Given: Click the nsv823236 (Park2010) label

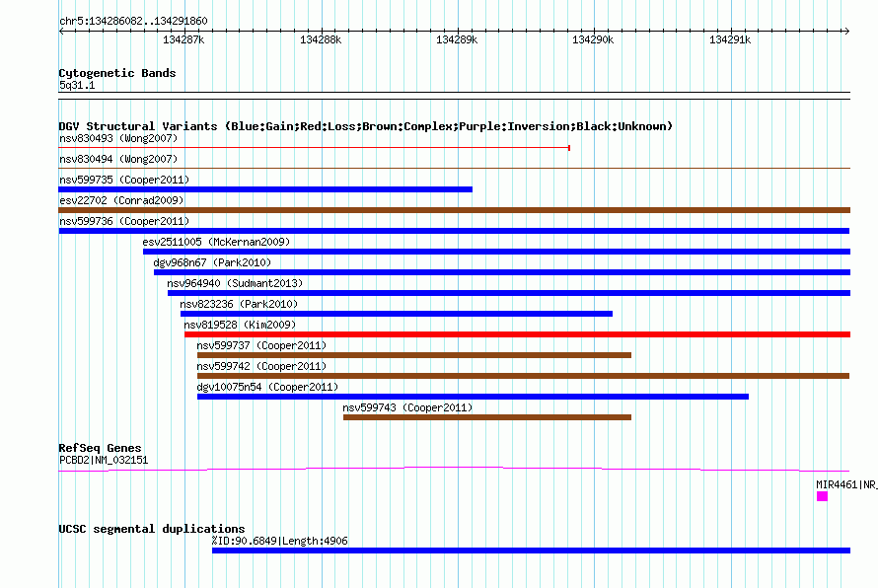Looking at the screenshot, I should click(239, 304).
